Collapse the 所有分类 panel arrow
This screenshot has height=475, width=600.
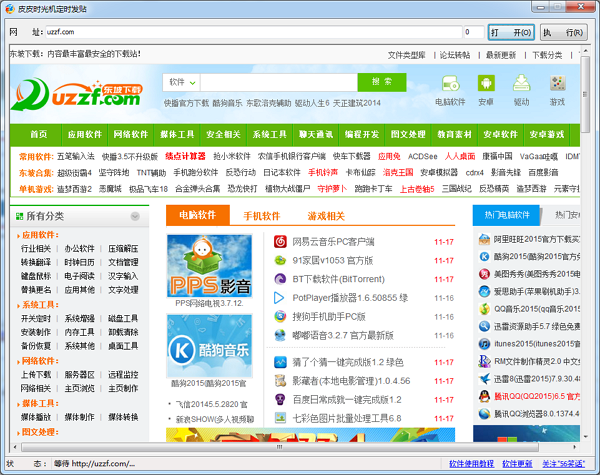[135, 216]
